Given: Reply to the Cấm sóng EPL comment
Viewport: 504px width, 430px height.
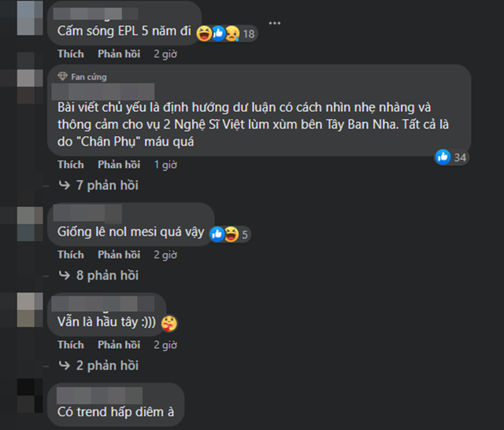Looking at the screenshot, I should [x=119, y=54].
